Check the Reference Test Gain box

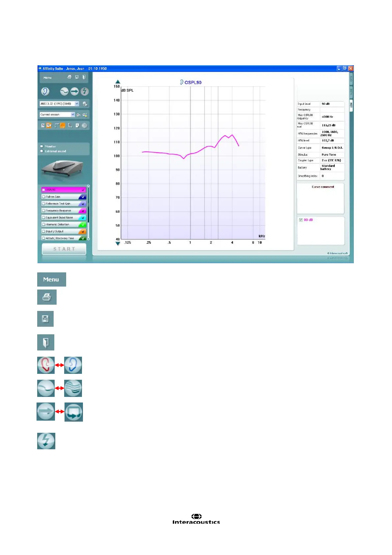point(43,204)
